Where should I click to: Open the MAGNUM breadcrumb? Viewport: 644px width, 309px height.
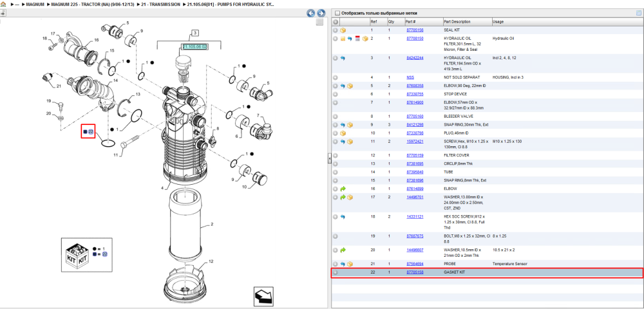[x=35, y=4]
